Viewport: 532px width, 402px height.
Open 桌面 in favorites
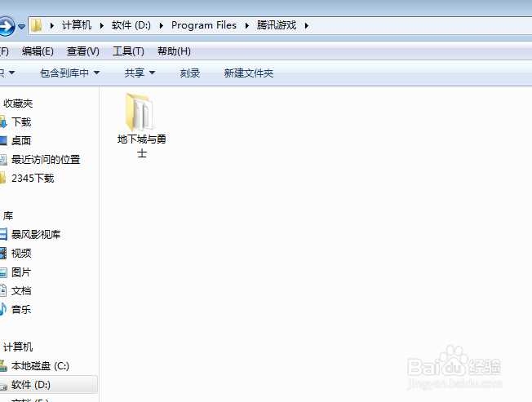[x=21, y=140]
